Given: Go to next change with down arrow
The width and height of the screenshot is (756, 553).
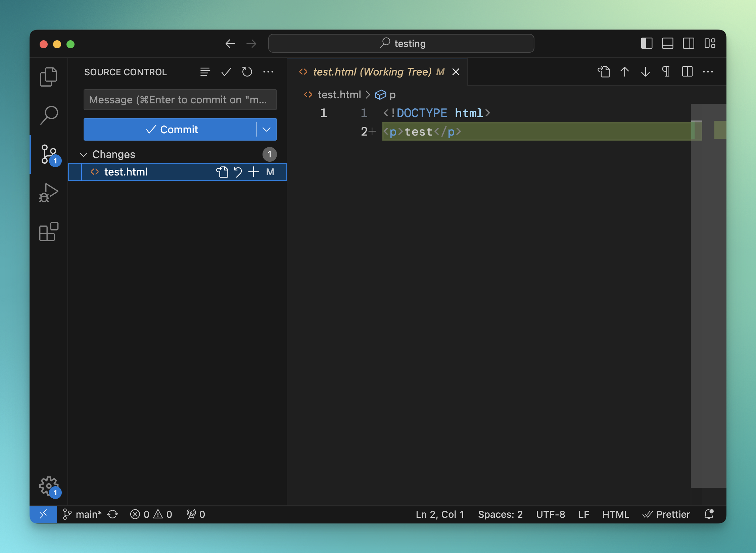Looking at the screenshot, I should pos(645,72).
